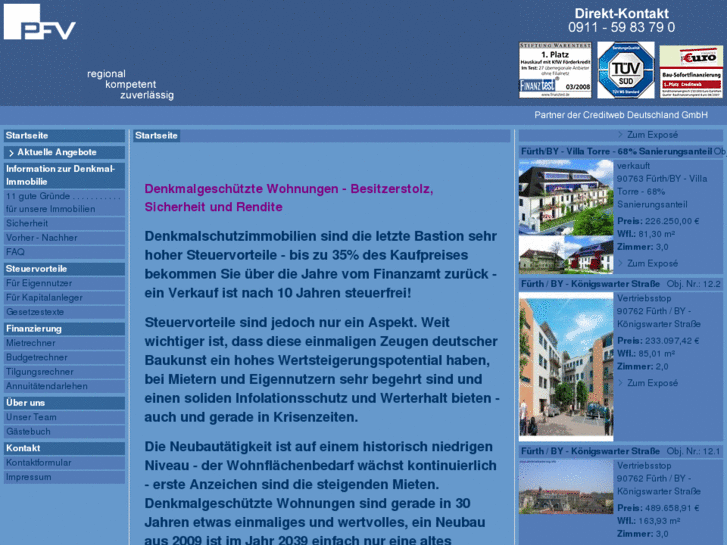Open Vorher - Nachher page
Viewport: 727px width, 545px height.
click(64, 238)
